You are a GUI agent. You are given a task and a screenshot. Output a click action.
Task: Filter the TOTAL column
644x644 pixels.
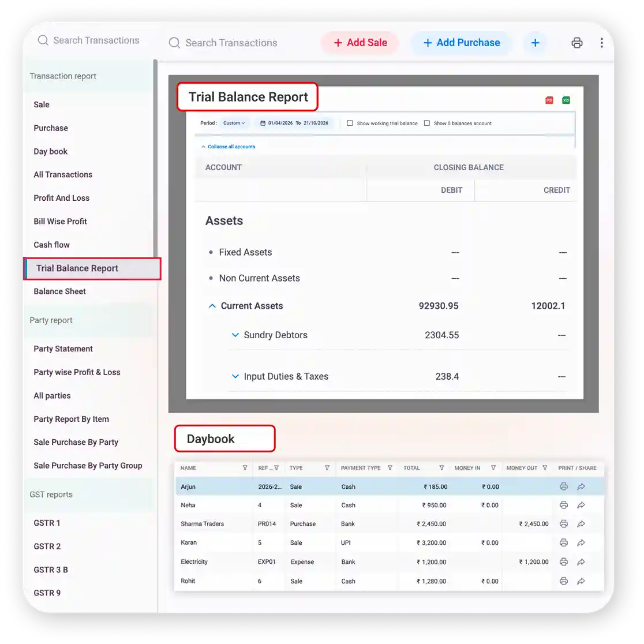(x=441, y=468)
